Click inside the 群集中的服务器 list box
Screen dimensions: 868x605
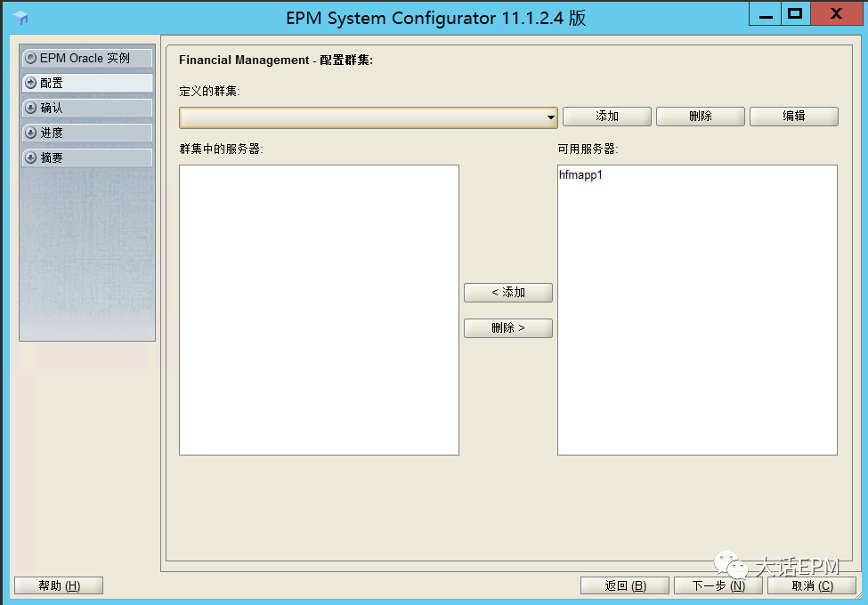[x=319, y=310]
